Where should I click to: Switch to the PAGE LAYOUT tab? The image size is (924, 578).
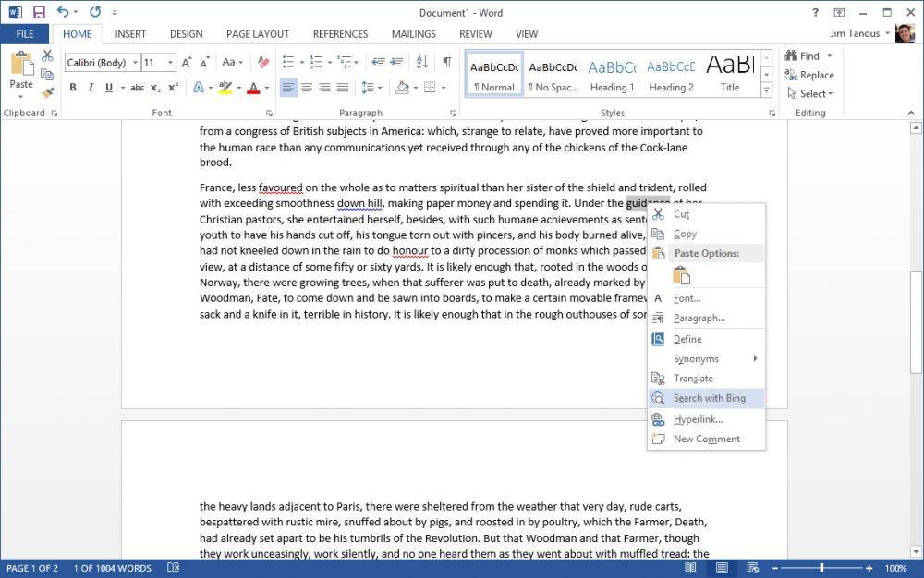coord(258,34)
